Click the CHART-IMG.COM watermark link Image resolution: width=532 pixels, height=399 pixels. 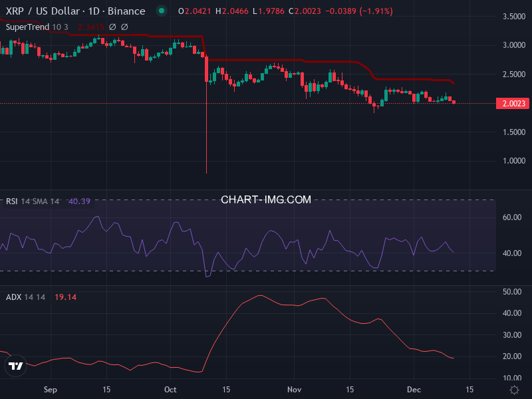pos(266,199)
